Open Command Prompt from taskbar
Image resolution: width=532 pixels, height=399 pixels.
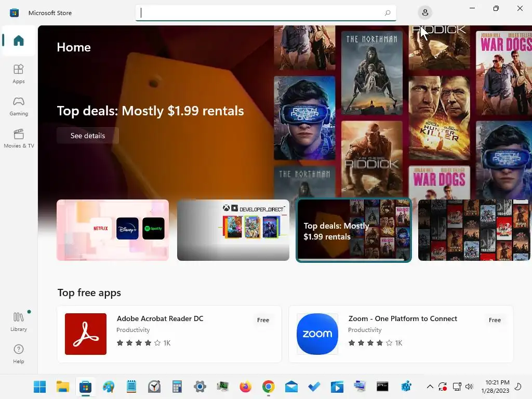pyautogui.click(x=382, y=387)
